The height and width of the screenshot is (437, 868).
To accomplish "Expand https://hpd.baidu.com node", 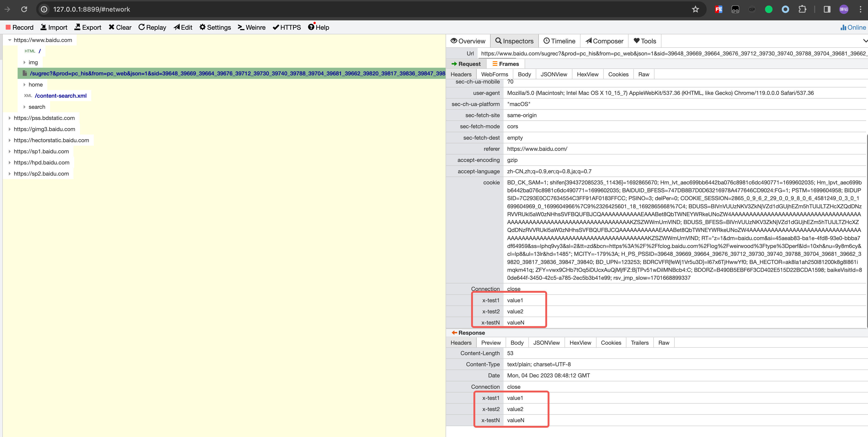I will [x=10, y=163].
